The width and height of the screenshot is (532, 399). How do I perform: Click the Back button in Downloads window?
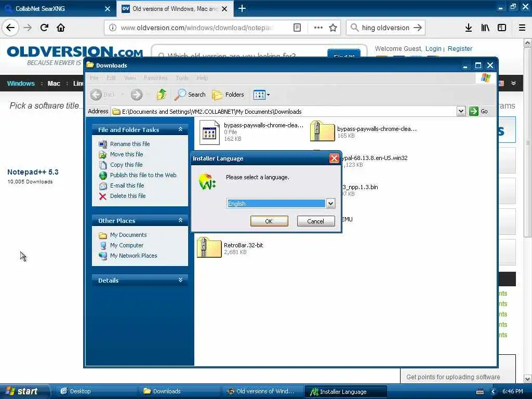[x=103, y=95]
